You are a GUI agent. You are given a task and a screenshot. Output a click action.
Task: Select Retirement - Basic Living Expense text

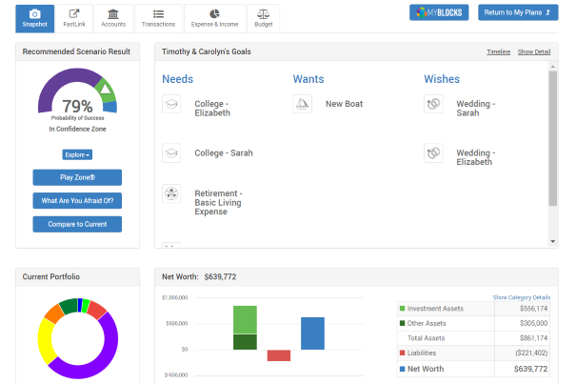(218, 203)
